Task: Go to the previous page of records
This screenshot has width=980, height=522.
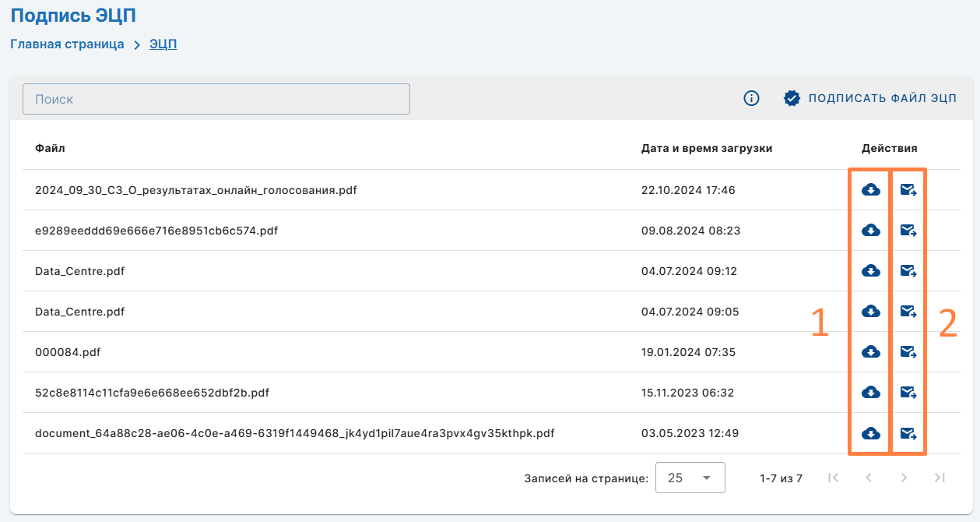Action: pyautogui.click(x=869, y=478)
